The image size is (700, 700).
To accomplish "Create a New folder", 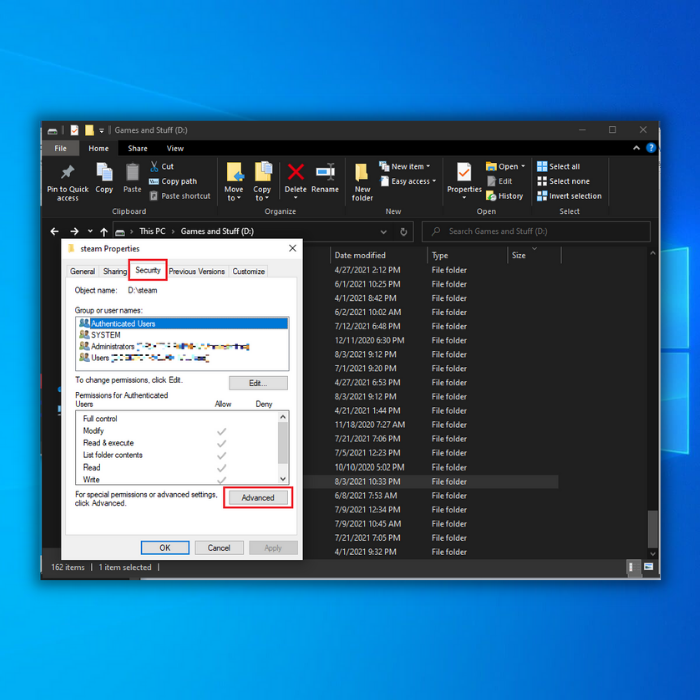I will coord(362,182).
